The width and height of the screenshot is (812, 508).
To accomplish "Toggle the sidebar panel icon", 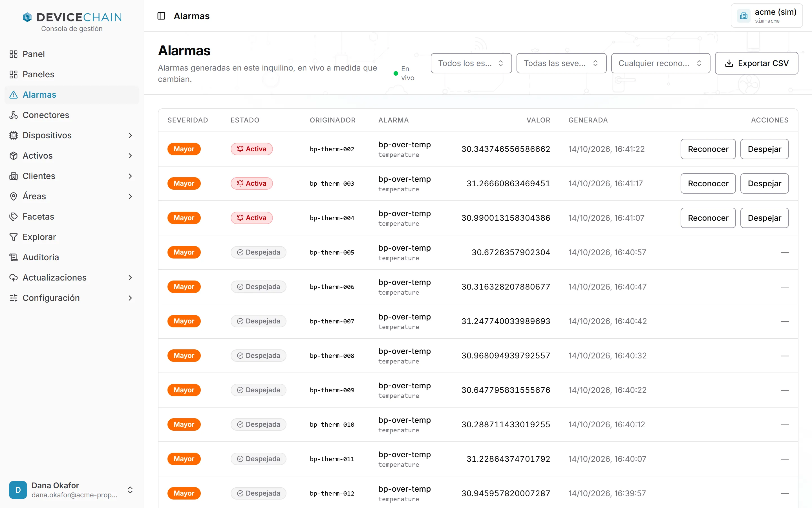I will [x=161, y=16].
